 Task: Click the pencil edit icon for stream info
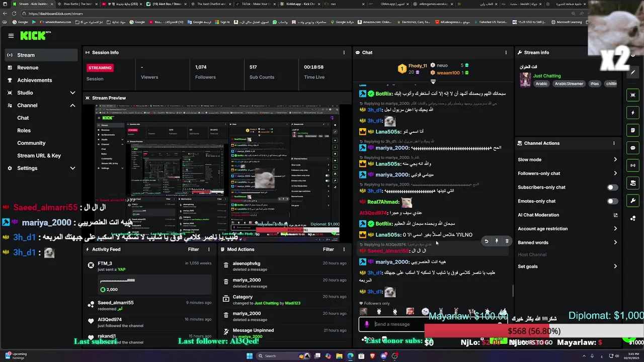[633, 72]
